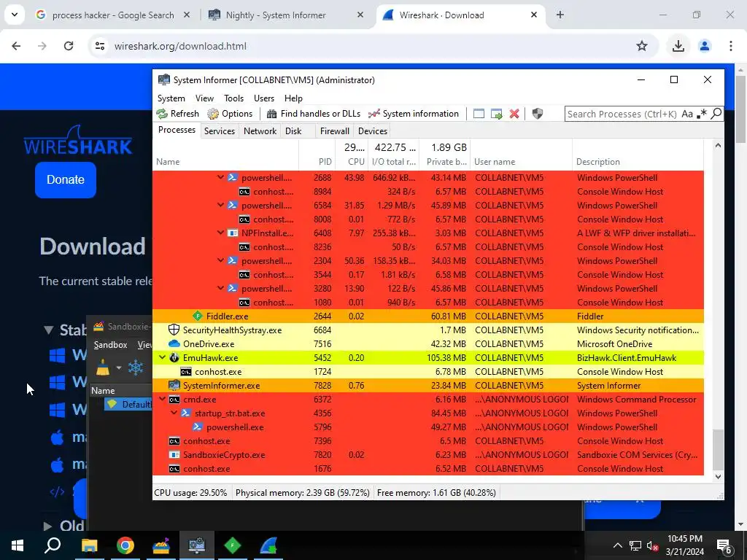The width and height of the screenshot is (747, 560).
Task: Select the EmuHawk.exe process icon
Action: (x=174, y=357)
